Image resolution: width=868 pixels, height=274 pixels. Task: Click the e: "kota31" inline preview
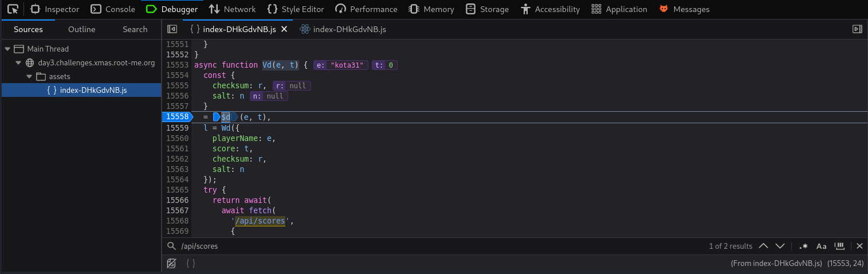[x=340, y=65]
